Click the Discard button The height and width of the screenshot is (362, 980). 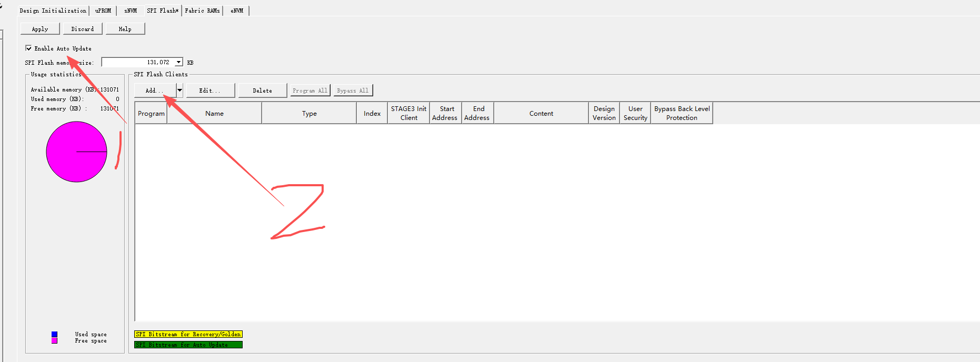click(x=83, y=29)
